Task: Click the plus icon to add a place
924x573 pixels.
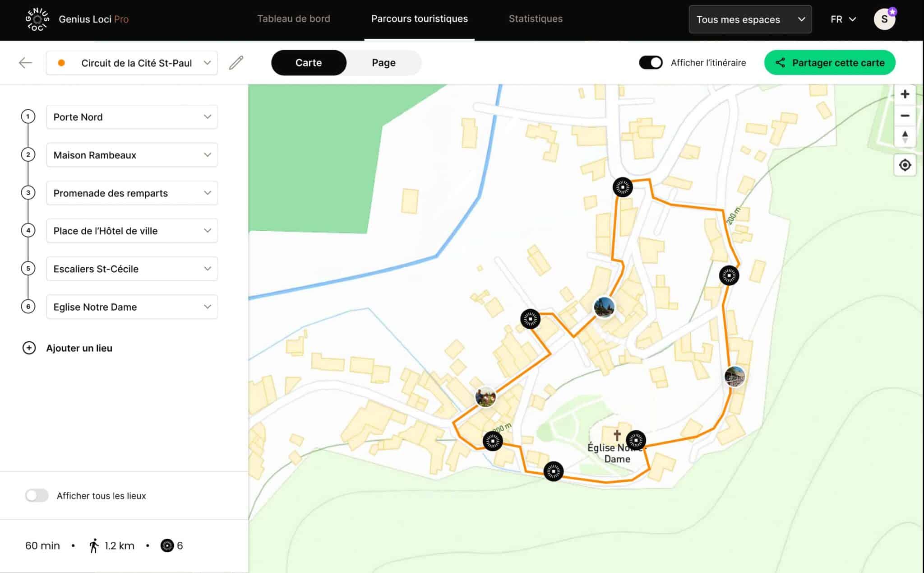Action: click(29, 348)
